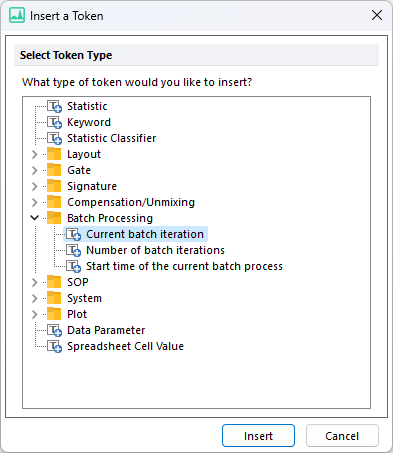Click the Cancel button
This screenshot has height=453, width=393.
click(342, 436)
